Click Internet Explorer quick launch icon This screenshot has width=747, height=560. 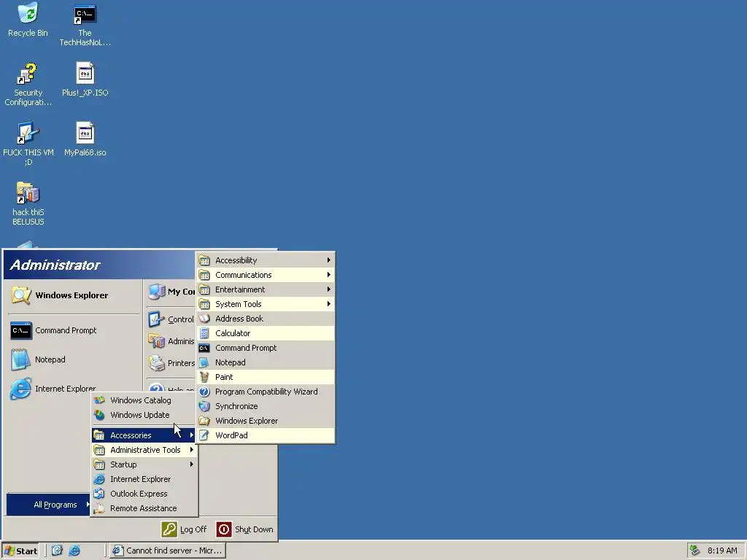[74, 551]
